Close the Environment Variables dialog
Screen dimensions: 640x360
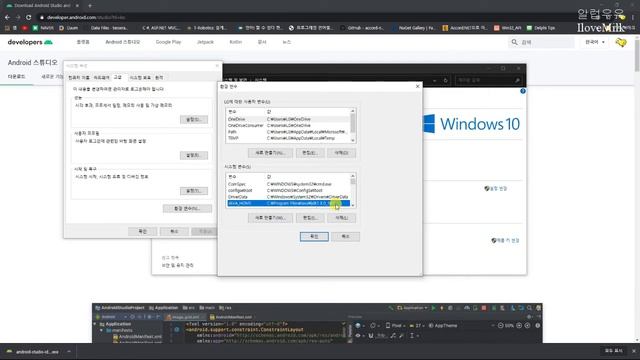pos(417,86)
